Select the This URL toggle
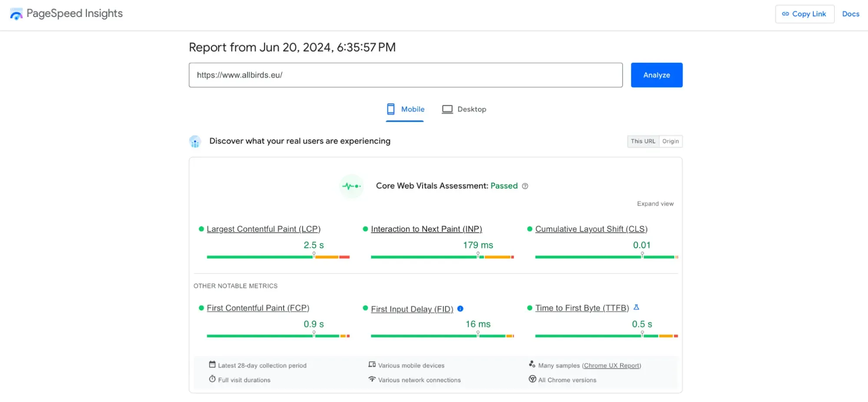The width and height of the screenshot is (868, 402). (643, 141)
